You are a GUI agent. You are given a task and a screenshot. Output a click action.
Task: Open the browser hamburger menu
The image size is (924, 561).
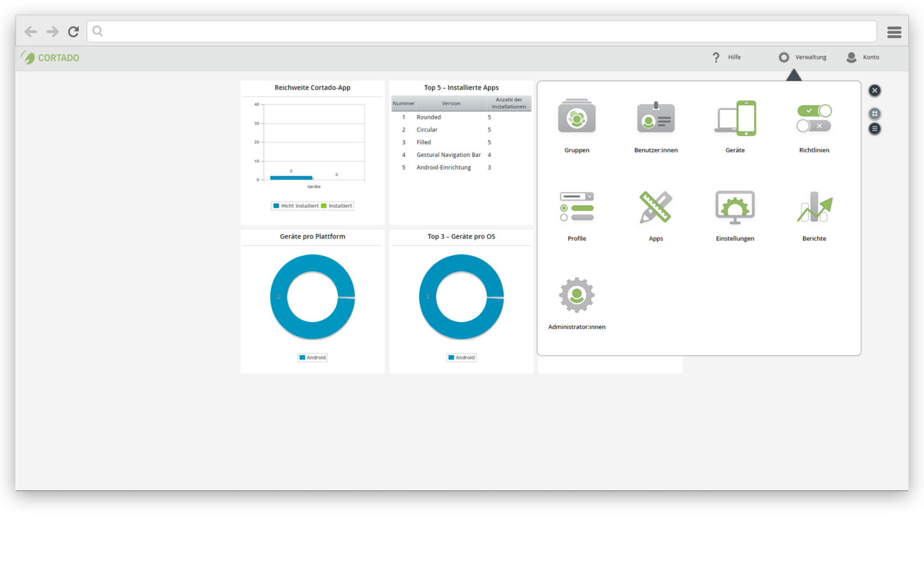point(894,32)
